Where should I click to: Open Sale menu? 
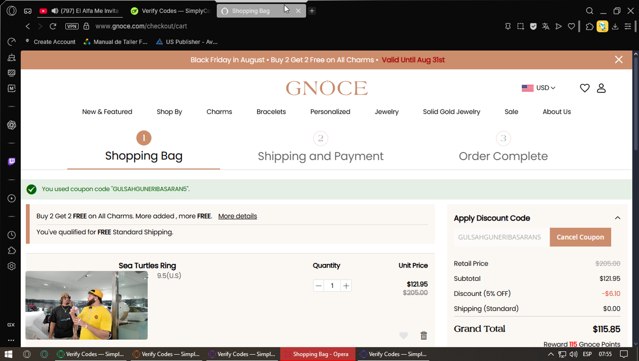point(511,112)
